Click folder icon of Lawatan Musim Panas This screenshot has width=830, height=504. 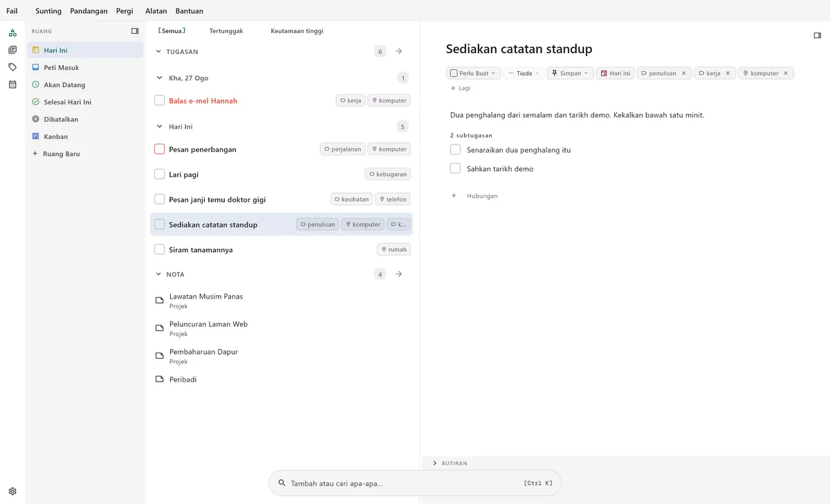[x=159, y=301]
